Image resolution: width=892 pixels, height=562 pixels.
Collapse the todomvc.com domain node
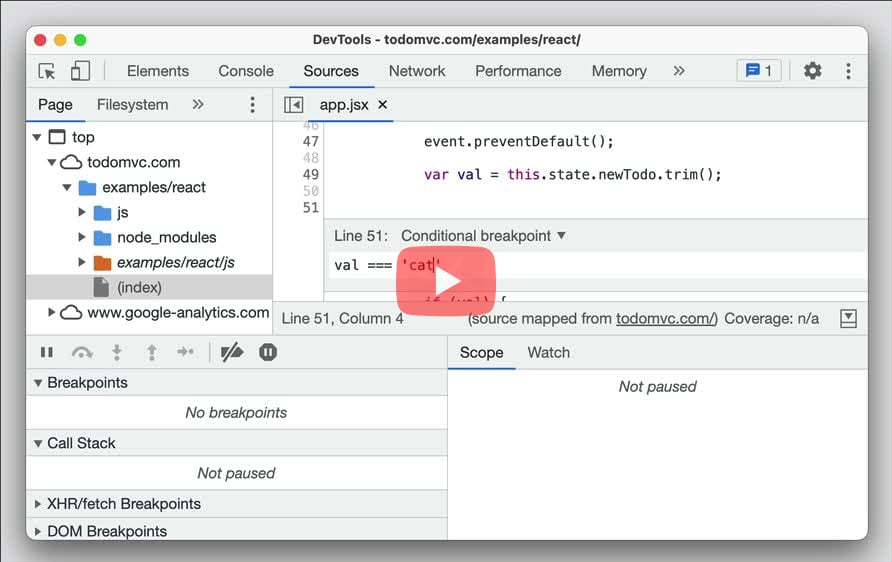(x=52, y=162)
